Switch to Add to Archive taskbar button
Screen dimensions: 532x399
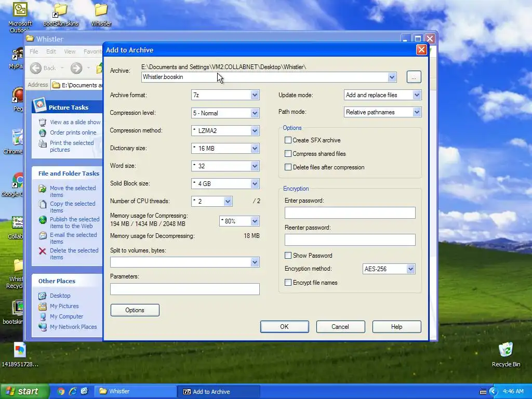tap(219, 392)
